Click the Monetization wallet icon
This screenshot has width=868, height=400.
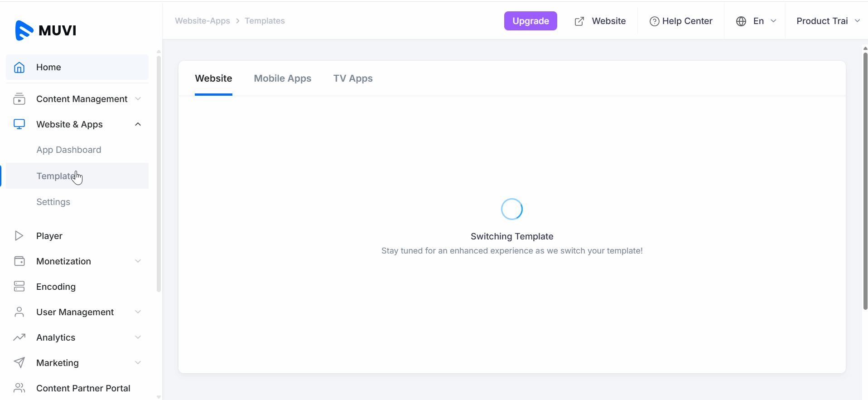click(19, 261)
